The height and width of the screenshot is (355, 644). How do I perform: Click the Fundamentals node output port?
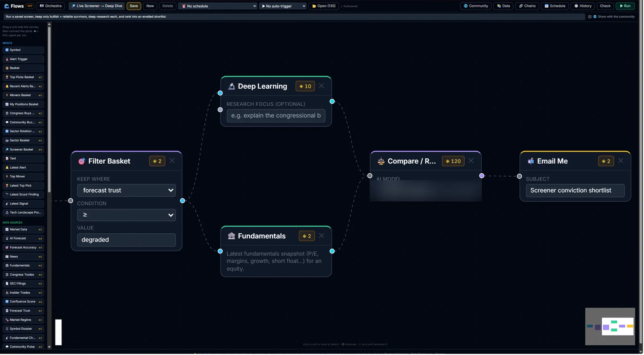(332, 251)
